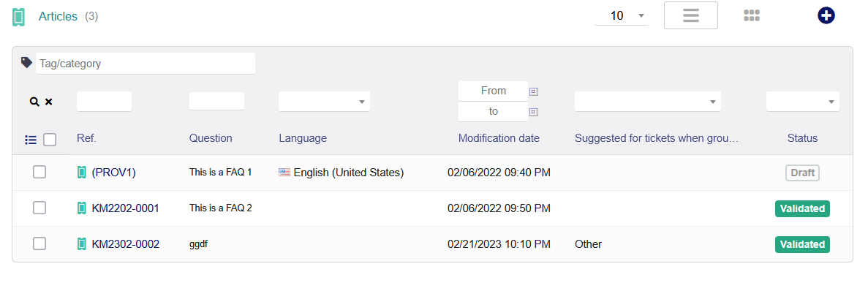This screenshot has height=302, width=868.
Task: Check the box for the (PROV1) row
Action: tap(39, 173)
